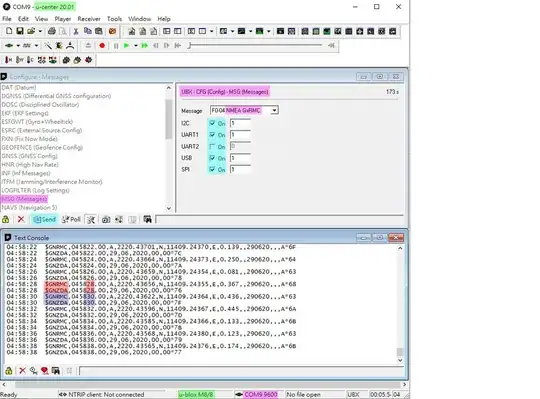Click the green fast-forward button
The image size is (540, 399).
tap(145, 45)
